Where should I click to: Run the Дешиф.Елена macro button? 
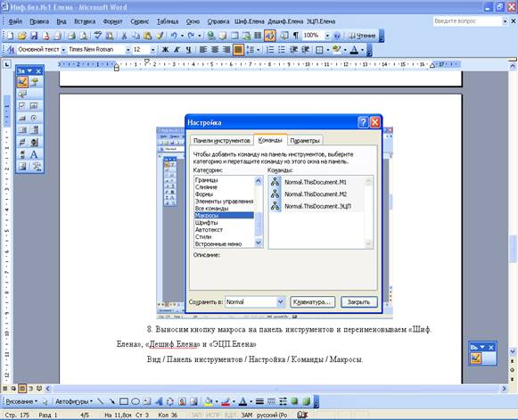[x=285, y=21]
